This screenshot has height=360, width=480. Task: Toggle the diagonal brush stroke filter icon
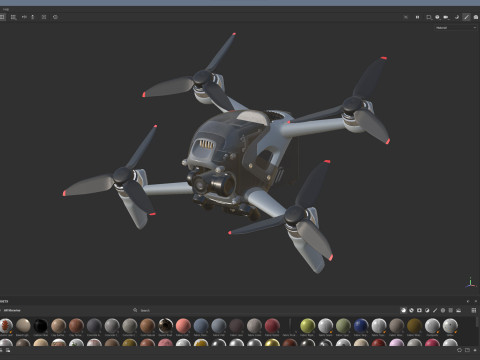pos(435,310)
